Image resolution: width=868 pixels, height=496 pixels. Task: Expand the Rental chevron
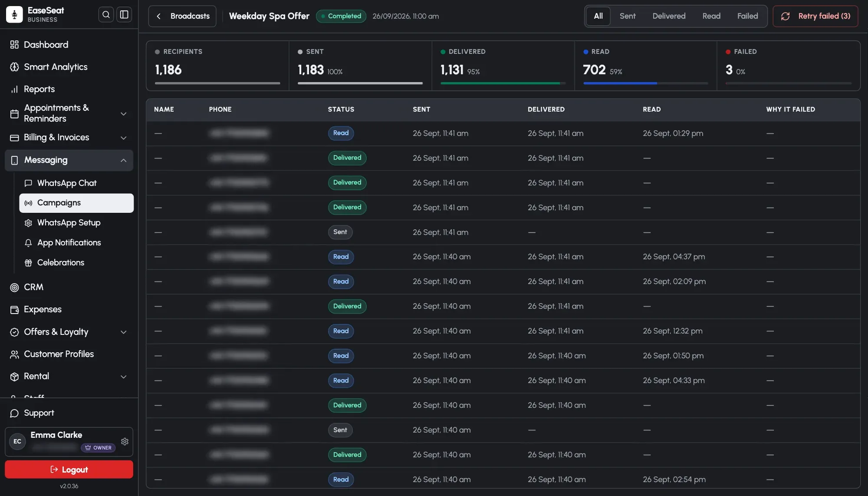click(123, 377)
